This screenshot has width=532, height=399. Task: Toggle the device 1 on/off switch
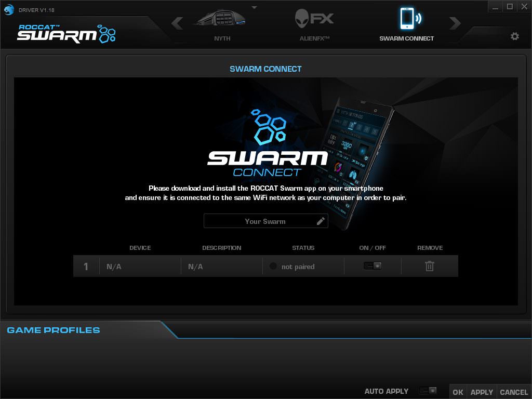pyautogui.click(x=373, y=265)
